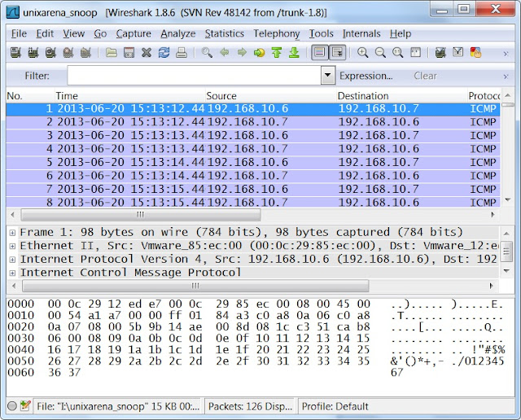Viewport: 521px width, 420px height.
Task: Click the Print packets icon
Action: tap(182, 52)
